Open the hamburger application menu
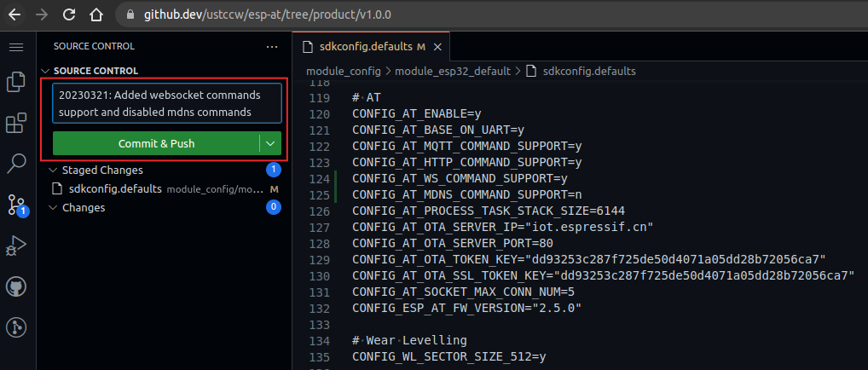868x370 pixels. coord(16,47)
